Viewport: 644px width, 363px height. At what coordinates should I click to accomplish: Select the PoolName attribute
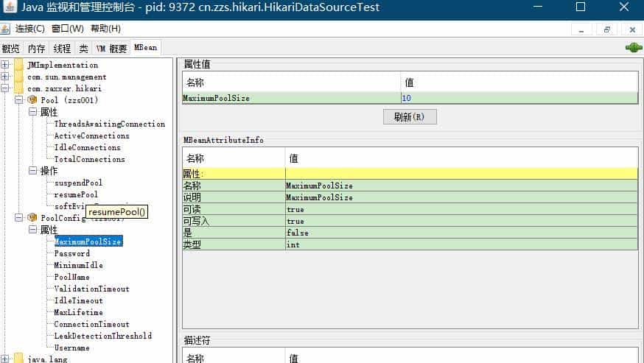click(72, 277)
